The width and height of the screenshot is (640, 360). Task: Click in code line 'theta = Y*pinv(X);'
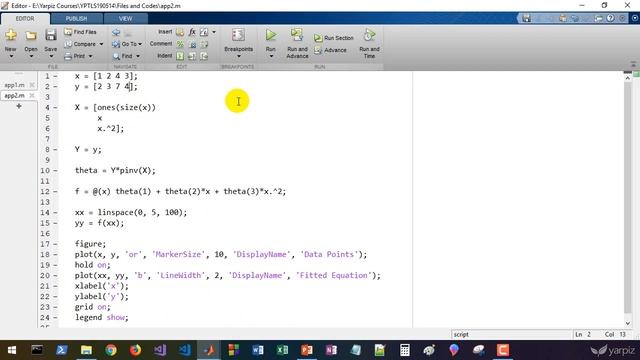pyautogui.click(x=115, y=171)
